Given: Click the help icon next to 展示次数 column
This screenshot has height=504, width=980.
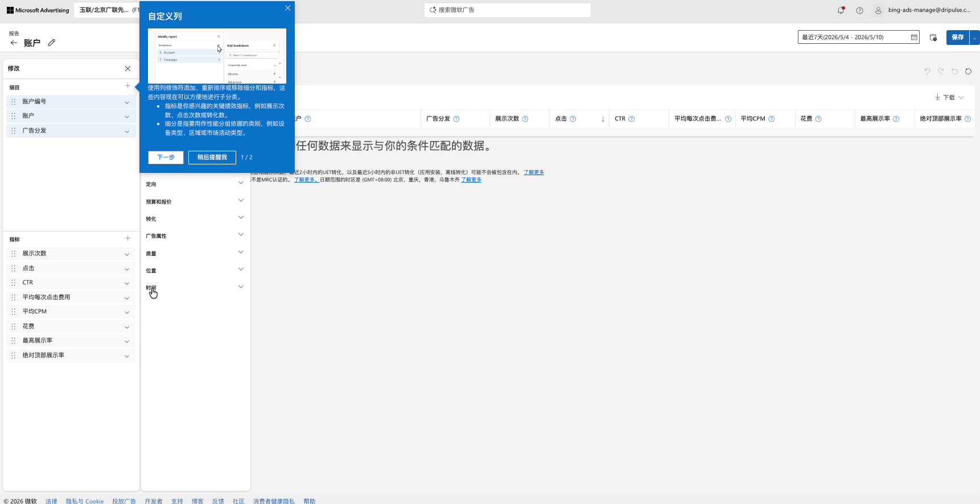Looking at the screenshot, I should pyautogui.click(x=525, y=119).
